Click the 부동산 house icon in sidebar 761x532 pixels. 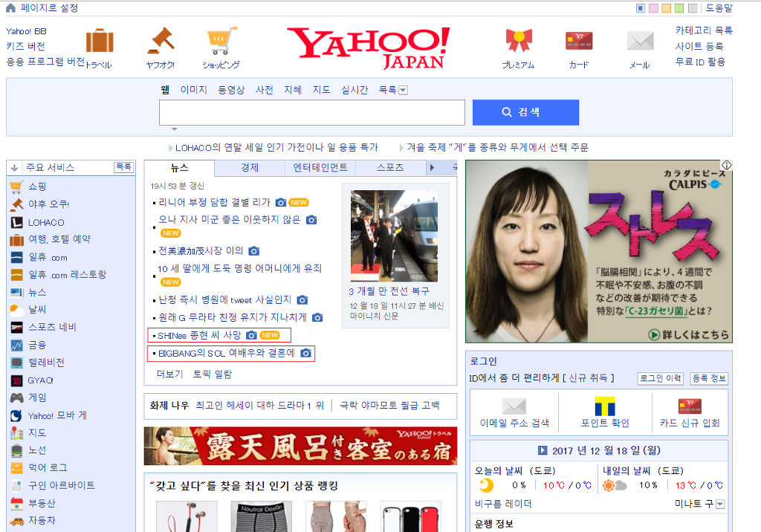click(x=16, y=503)
